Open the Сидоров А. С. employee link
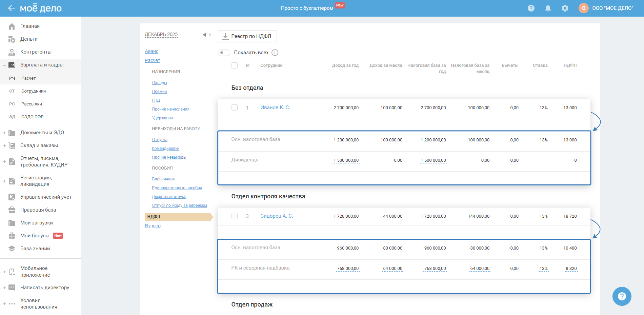The height and width of the screenshot is (315, 644). pos(276,216)
